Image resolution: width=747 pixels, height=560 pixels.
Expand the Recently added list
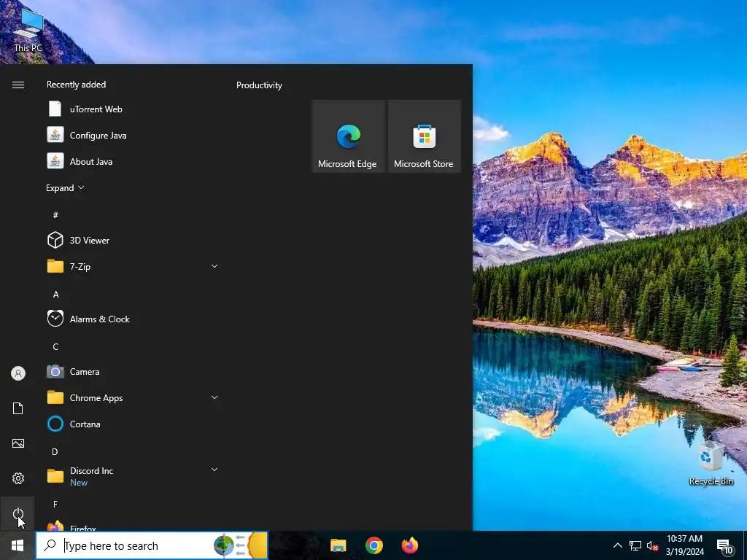coord(65,188)
